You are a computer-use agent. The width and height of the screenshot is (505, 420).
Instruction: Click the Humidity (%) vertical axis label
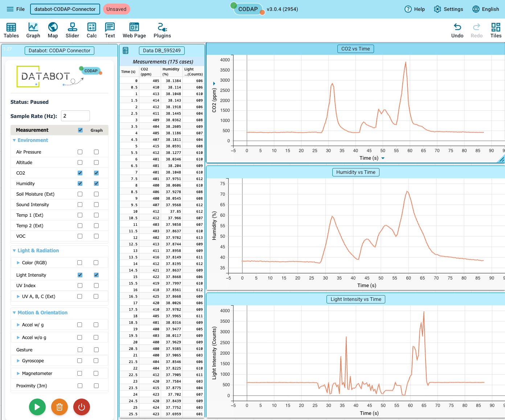(214, 225)
